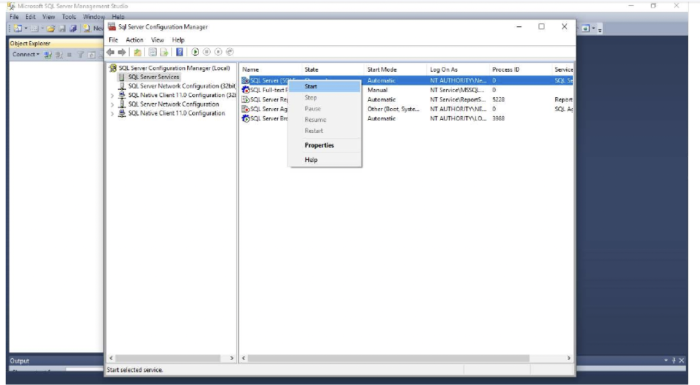Open the Edit menu in SSMS
Screen dimensions: 700x385
(x=30, y=17)
